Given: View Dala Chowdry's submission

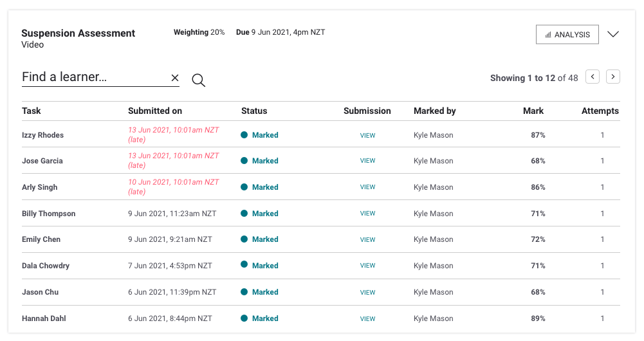Looking at the screenshot, I should pos(367,266).
